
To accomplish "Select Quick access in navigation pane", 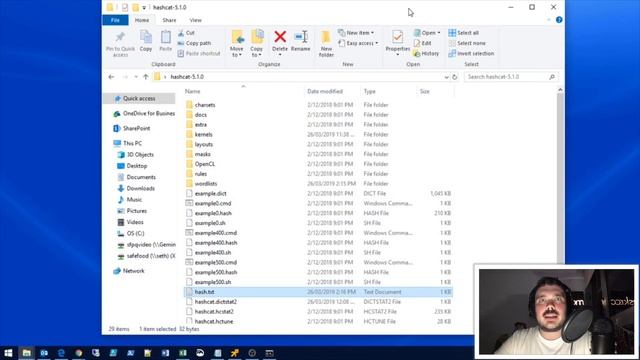I will [139, 98].
